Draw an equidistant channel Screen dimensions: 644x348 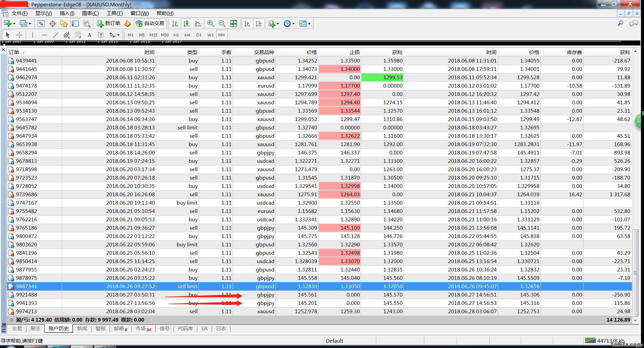[x=67, y=35]
